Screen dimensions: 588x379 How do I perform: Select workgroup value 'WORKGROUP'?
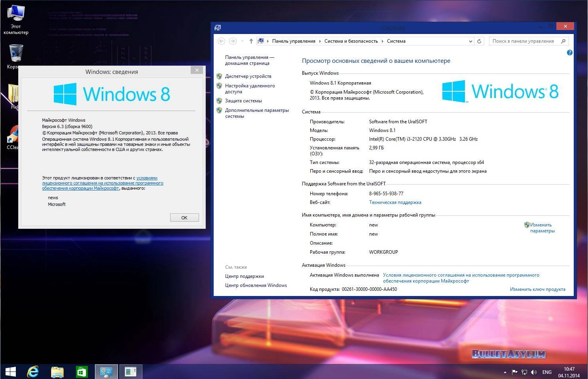click(383, 252)
